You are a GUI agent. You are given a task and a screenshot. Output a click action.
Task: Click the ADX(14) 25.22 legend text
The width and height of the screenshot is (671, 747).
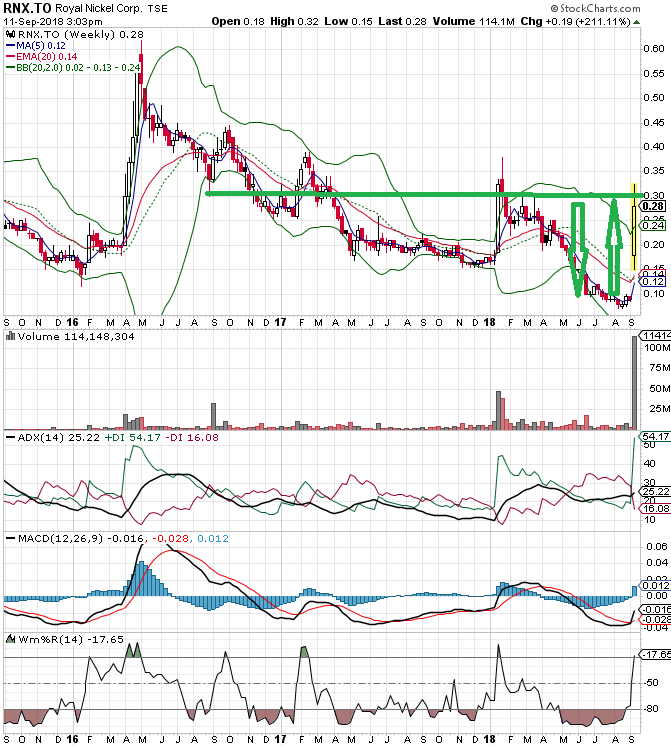(x=58, y=437)
